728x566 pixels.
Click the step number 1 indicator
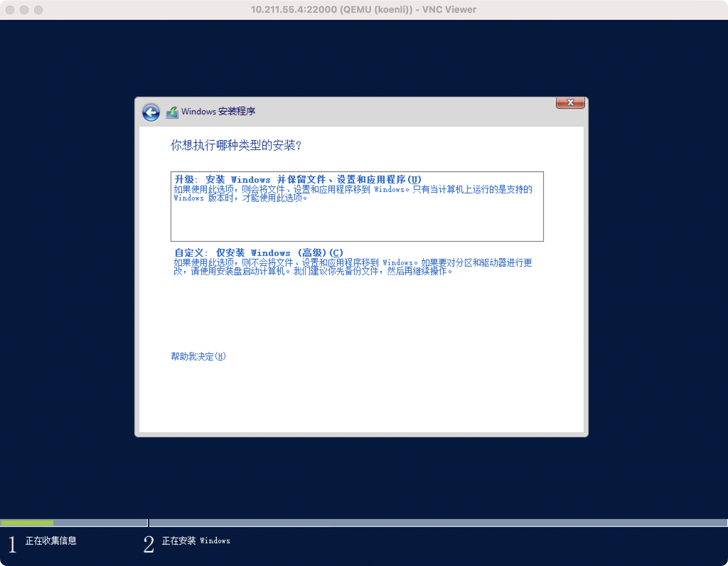12,544
